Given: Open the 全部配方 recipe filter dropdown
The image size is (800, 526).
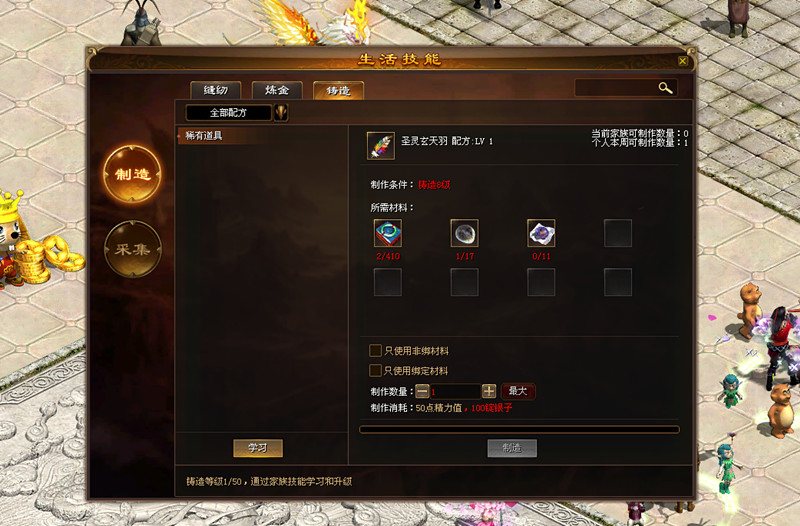Looking at the screenshot, I should tap(229, 113).
